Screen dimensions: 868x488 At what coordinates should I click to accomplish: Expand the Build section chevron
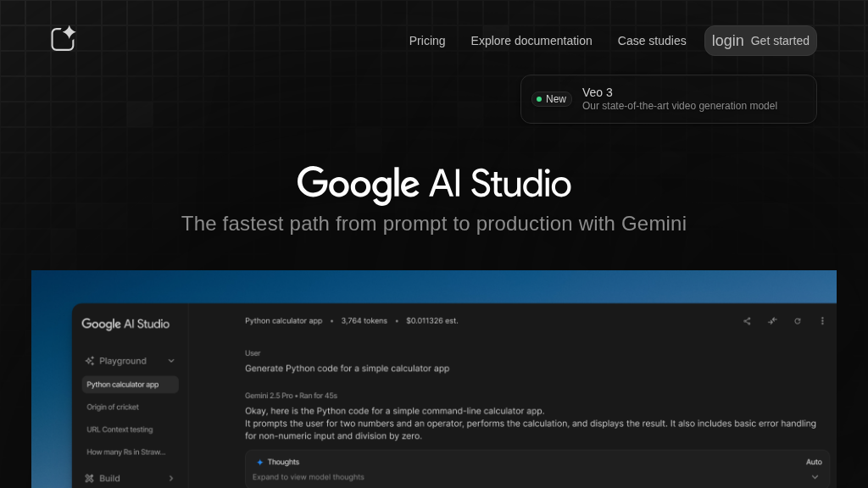[x=171, y=478]
